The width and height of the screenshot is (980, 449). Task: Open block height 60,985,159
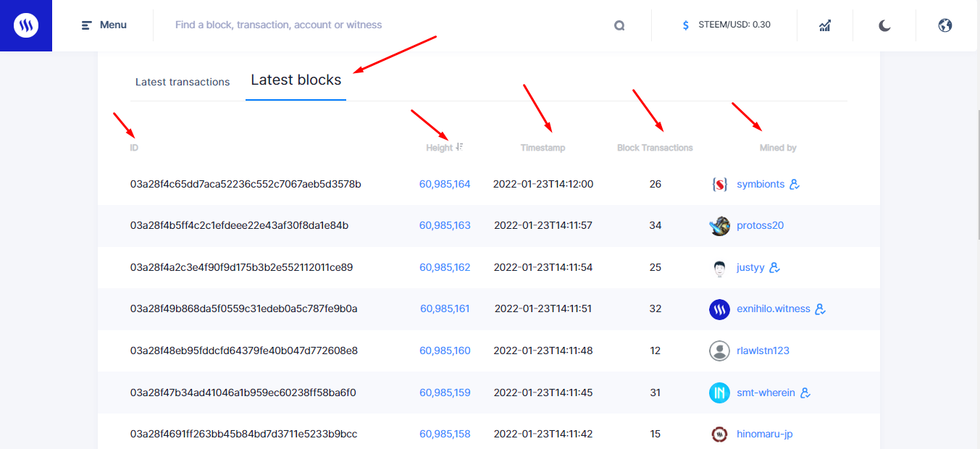(445, 393)
